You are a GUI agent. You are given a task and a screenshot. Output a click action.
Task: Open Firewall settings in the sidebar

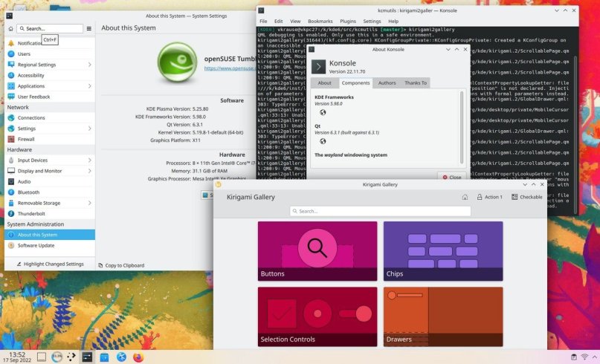(26, 139)
